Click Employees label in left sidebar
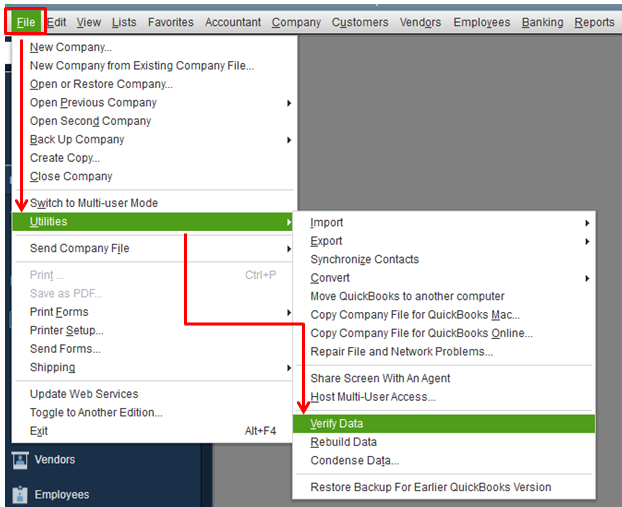The height and width of the screenshot is (507, 622). (x=62, y=495)
